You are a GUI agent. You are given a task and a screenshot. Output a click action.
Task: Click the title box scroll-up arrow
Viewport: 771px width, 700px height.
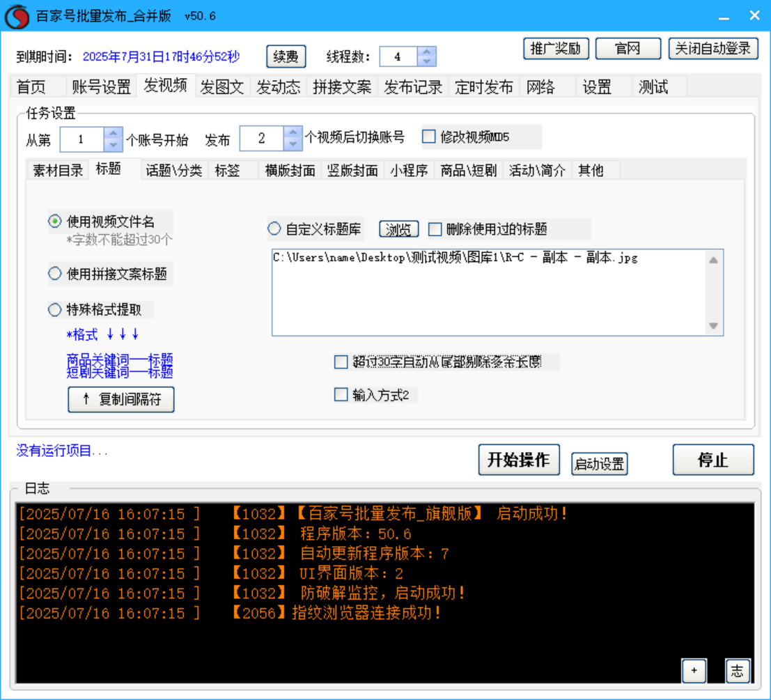[x=713, y=260]
